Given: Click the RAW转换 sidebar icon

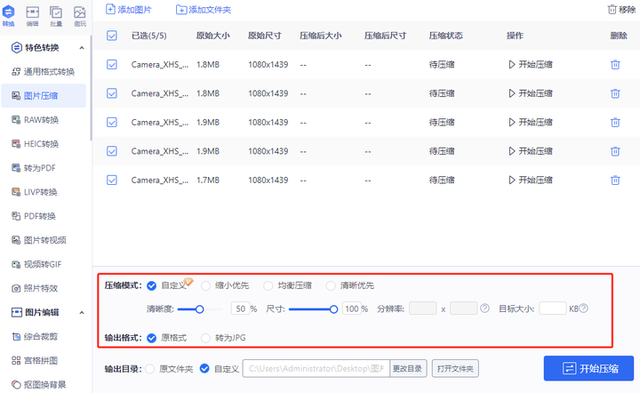Looking at the screenshot, I should click(x=16, y=120).
